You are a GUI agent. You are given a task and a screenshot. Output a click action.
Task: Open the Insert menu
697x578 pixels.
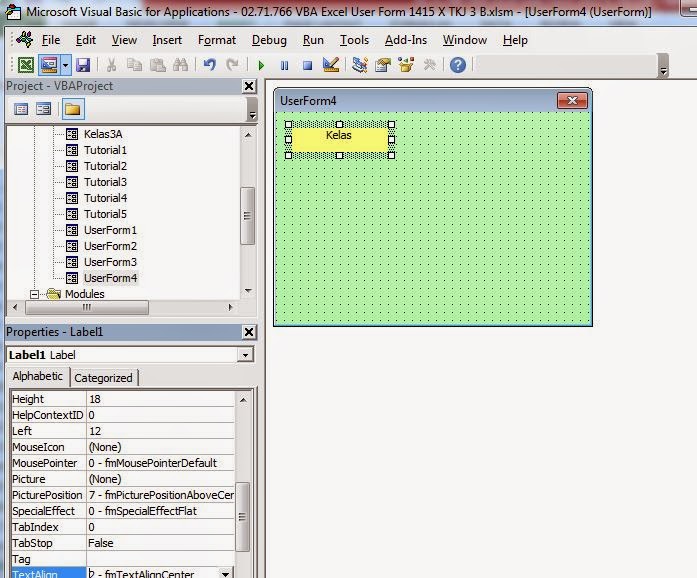click(x=167, y=40)
